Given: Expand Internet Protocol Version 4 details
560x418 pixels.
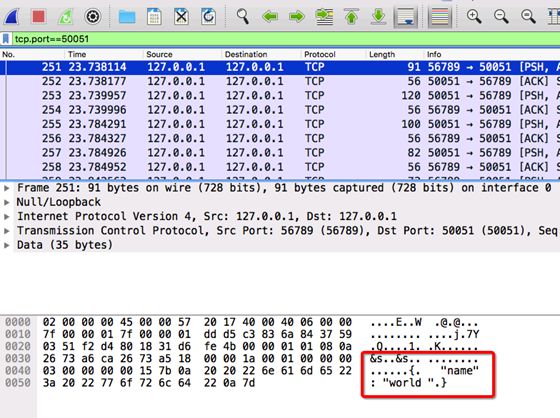Looking at the screenshot, I should click(x=6, y=217).
